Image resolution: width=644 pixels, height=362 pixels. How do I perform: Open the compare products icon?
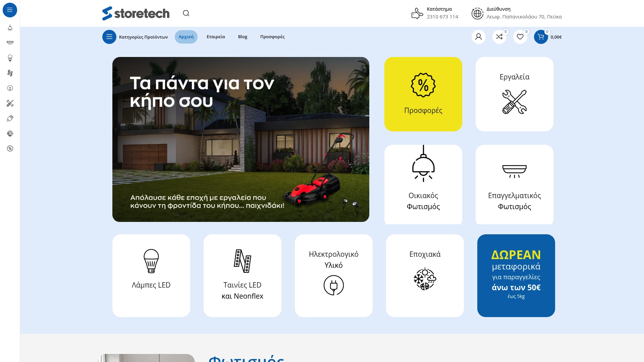point(499,37)
